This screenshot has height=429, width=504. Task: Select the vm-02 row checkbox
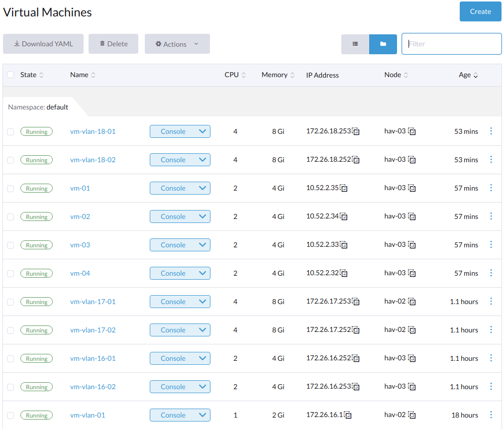10,217
